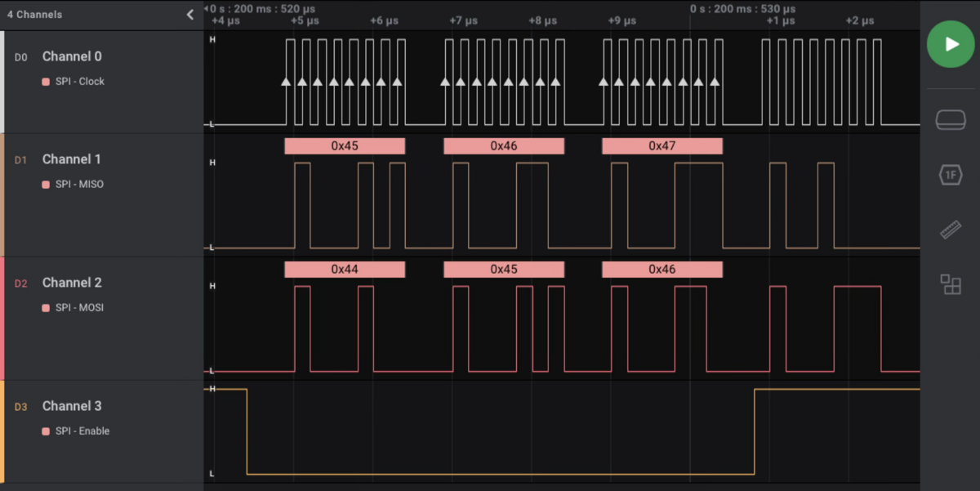Screen dimensions: 980x491
Task: Select the 4 Channels header label
Action: [34, 15]
